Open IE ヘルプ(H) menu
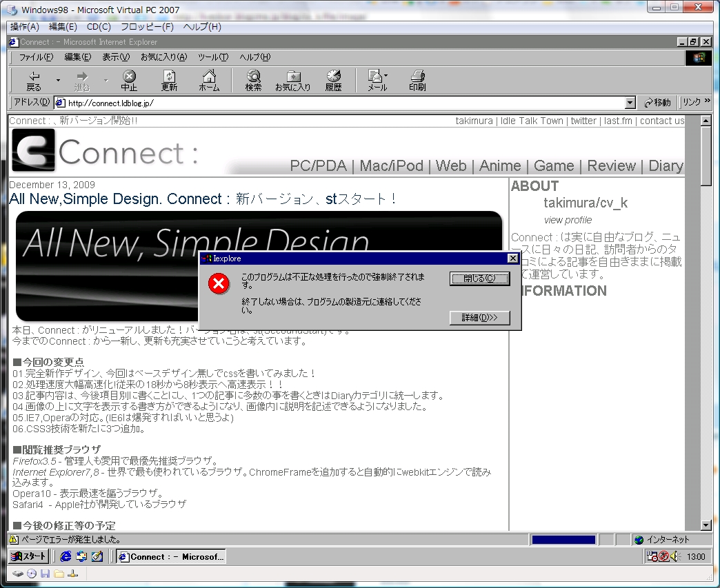Screen dimensions: 720x588 click(255, 57)
